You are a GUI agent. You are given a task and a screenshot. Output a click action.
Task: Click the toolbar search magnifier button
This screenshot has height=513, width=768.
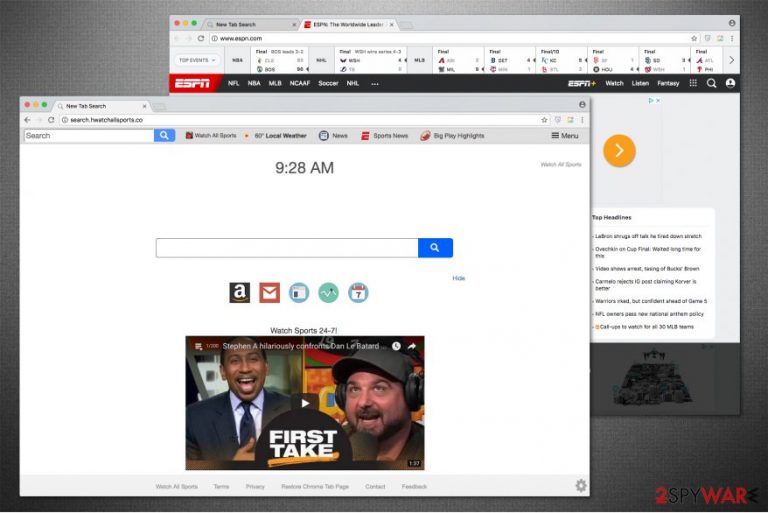coord(164,136)
